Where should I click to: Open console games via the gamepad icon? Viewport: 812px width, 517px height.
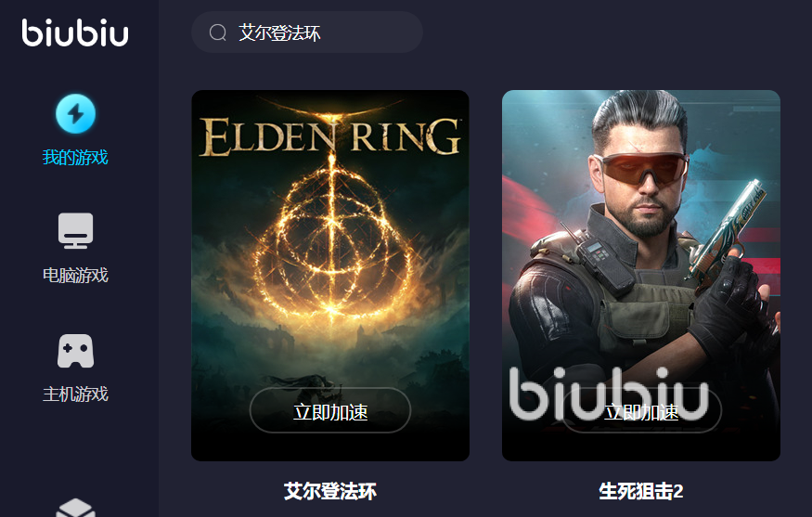75,351
